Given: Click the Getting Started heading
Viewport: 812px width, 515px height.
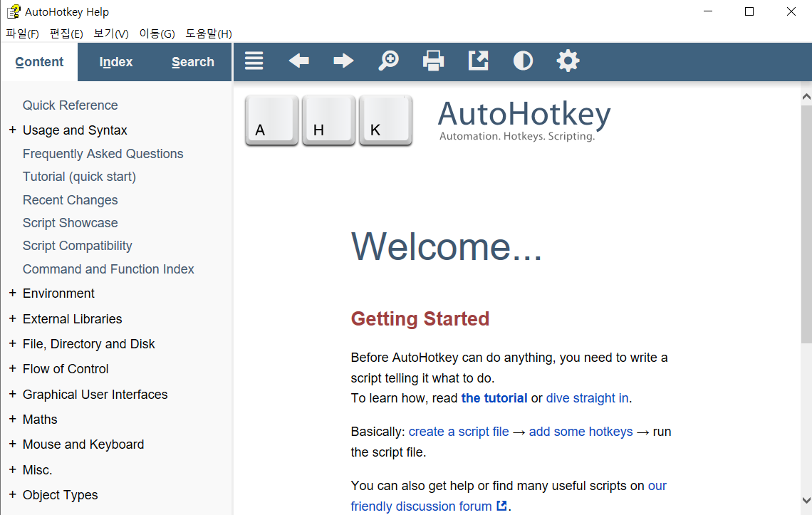Looking at the screenshot, I should (420, 318).
